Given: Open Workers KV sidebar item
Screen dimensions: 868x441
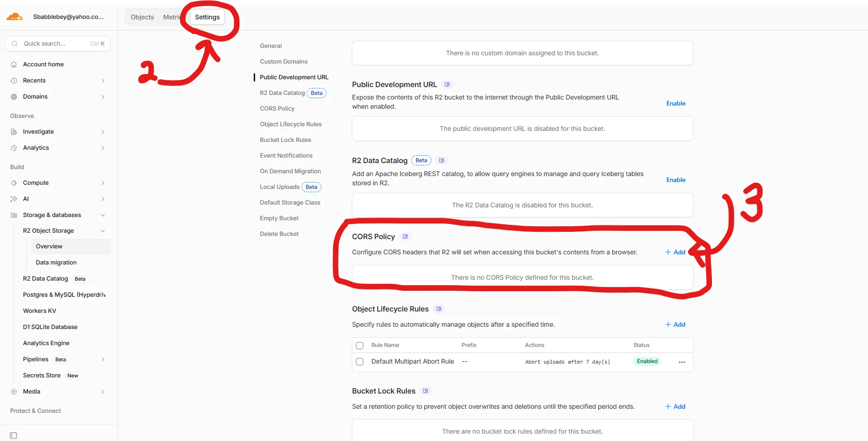Looking at the screenshot, I should 40,311.
